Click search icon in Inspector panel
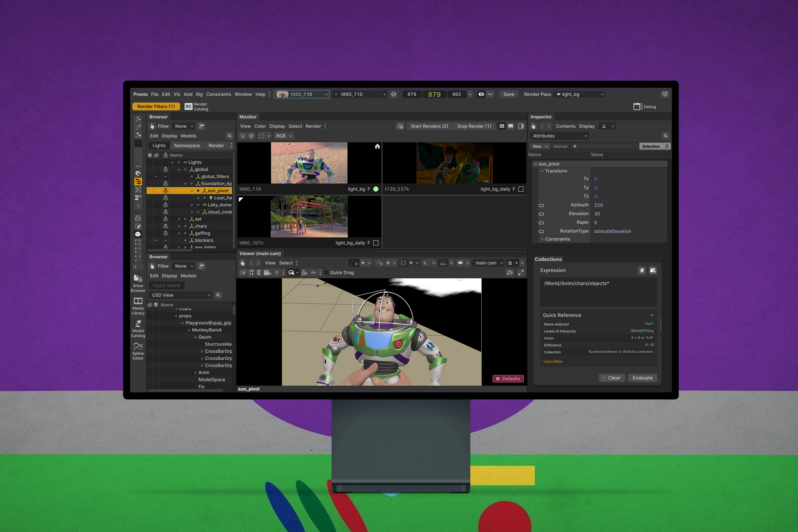 665,136
